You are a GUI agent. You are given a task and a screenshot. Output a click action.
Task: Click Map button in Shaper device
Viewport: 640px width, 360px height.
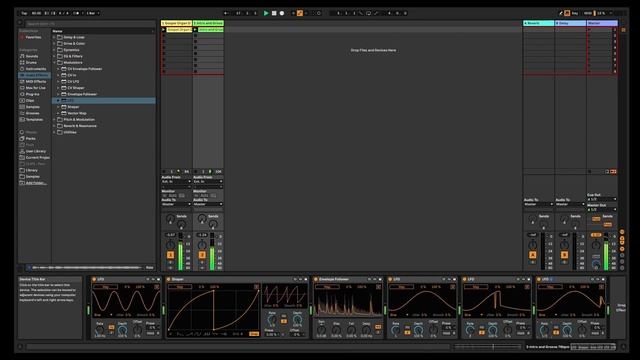pyautogui.click(x=180, y=287)
